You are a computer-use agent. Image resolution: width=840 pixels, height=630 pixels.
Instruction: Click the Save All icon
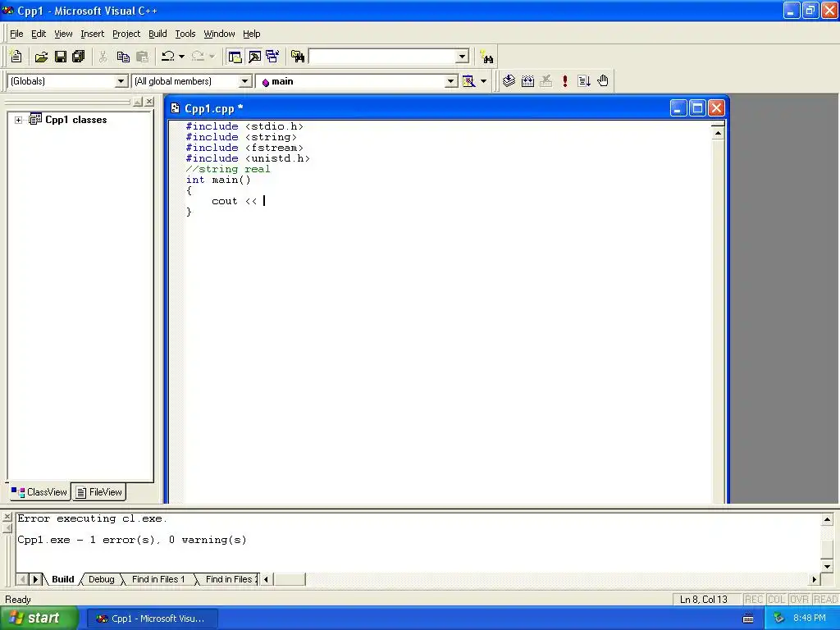[x=79, y=57]
